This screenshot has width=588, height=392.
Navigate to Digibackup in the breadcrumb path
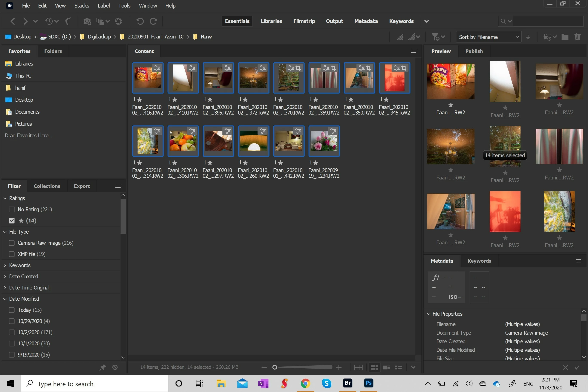(99, 37)
